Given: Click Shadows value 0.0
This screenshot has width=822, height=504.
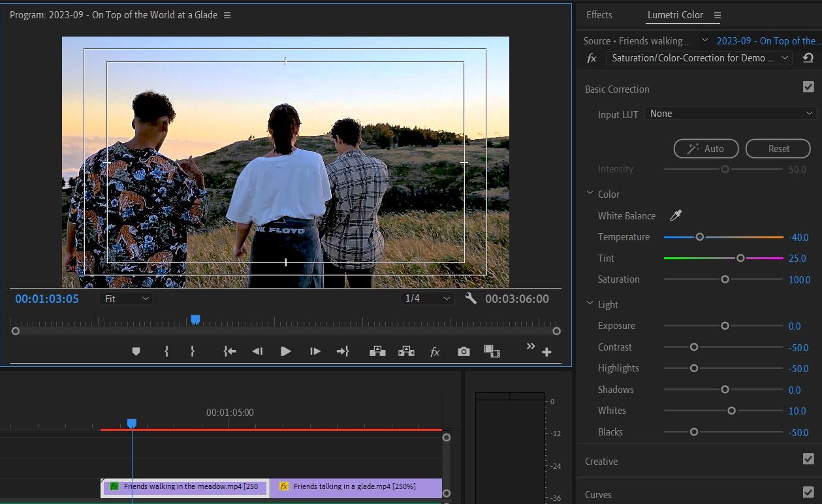Looking at the screenshot, I should (x=795, y=390).
